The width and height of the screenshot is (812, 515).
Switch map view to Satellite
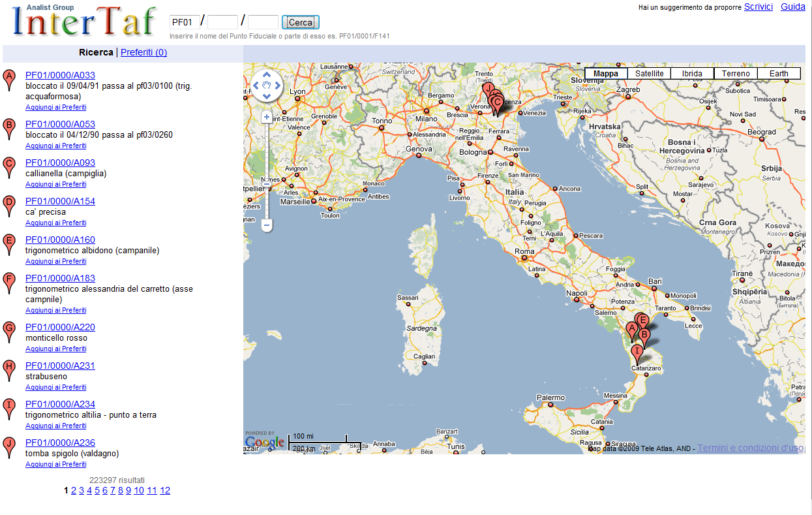point(649,74)
